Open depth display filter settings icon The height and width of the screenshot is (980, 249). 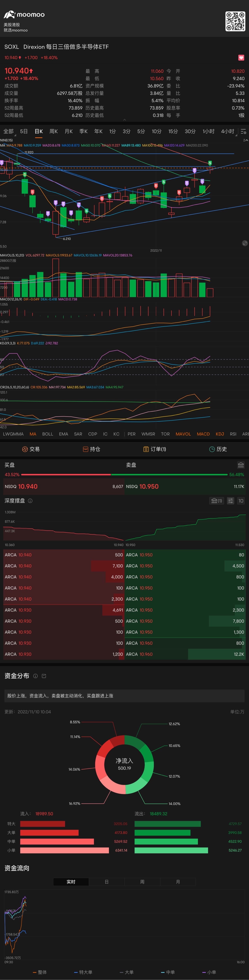pyautogui.click(x=230, y=501)
